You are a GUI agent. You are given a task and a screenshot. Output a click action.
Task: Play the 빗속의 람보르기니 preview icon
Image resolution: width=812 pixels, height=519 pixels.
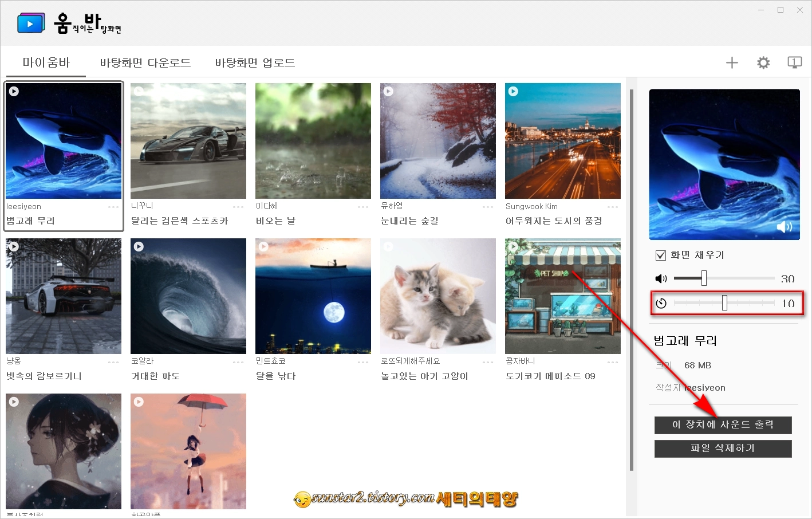point(14,246)
